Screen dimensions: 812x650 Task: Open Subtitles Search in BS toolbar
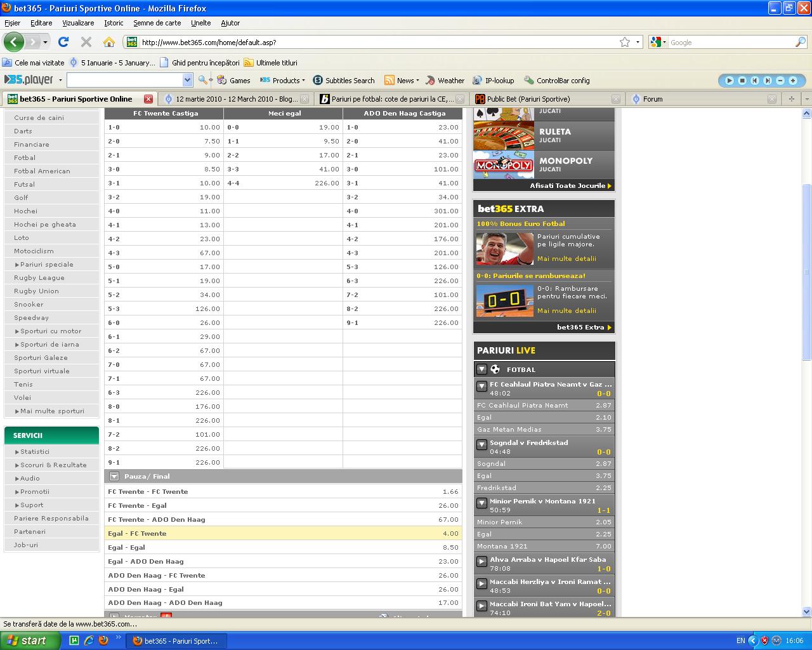click(344, 81)
